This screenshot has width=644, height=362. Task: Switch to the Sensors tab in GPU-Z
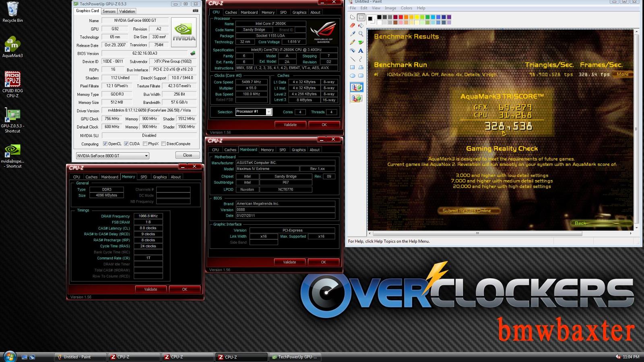pos(109,11)
